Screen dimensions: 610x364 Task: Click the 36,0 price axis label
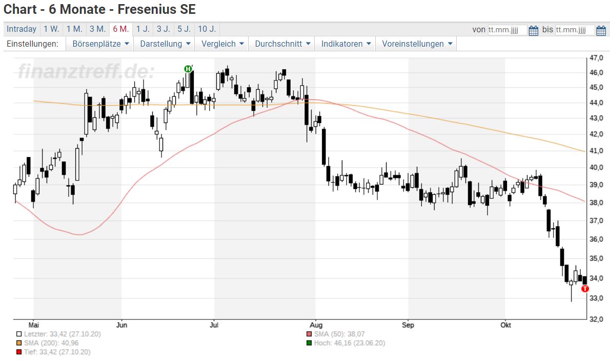(596, 239)
